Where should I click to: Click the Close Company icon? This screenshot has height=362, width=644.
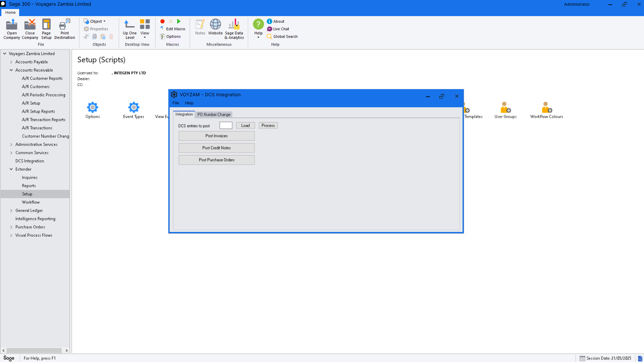[x=30, y=29]
